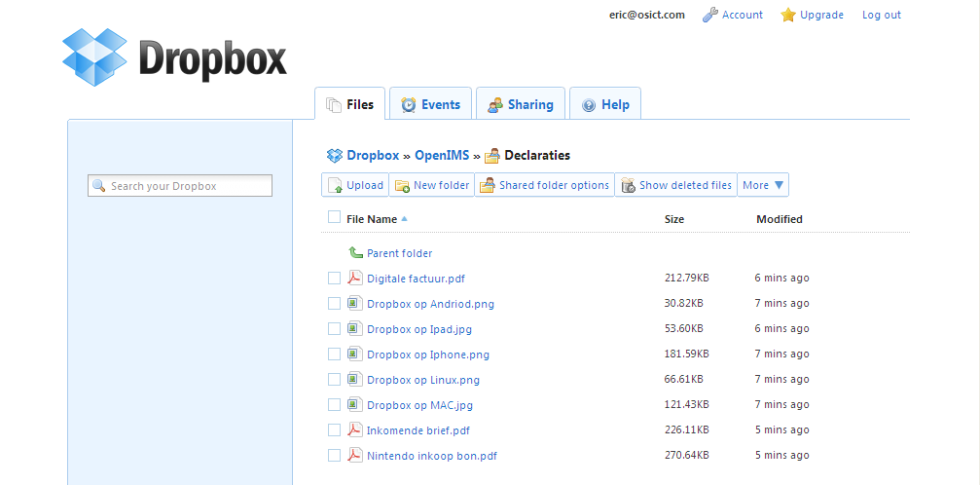The width and height of the screenshot is (980, 485).
Task: Open the Sharing tab
Action: click(521, 104)
